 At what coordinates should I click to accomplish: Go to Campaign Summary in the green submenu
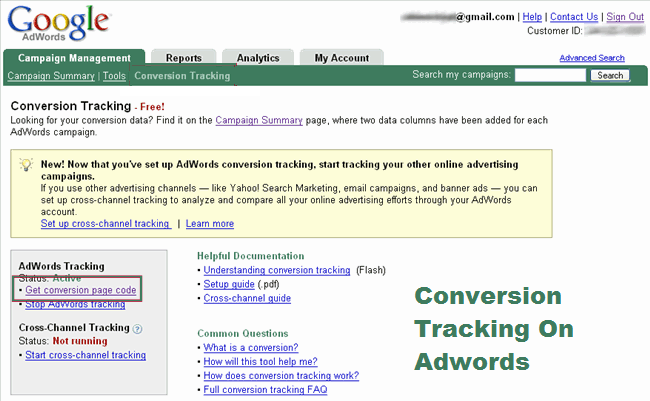tap(51, 76)
